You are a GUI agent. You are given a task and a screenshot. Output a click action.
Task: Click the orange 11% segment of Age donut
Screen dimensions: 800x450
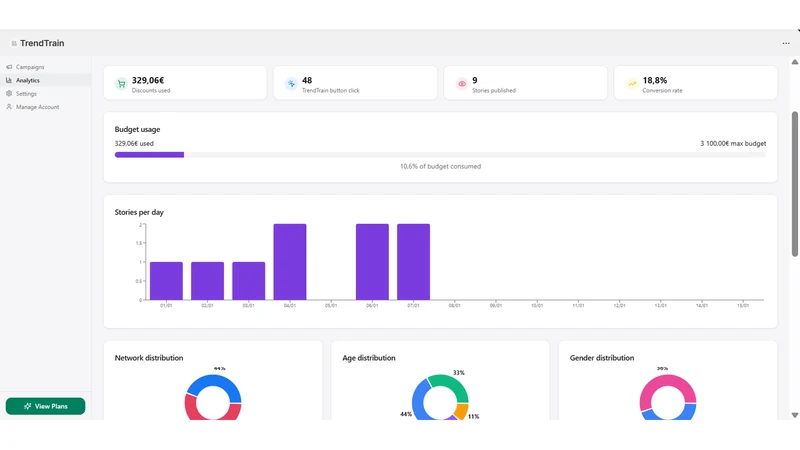pos(462,411)
